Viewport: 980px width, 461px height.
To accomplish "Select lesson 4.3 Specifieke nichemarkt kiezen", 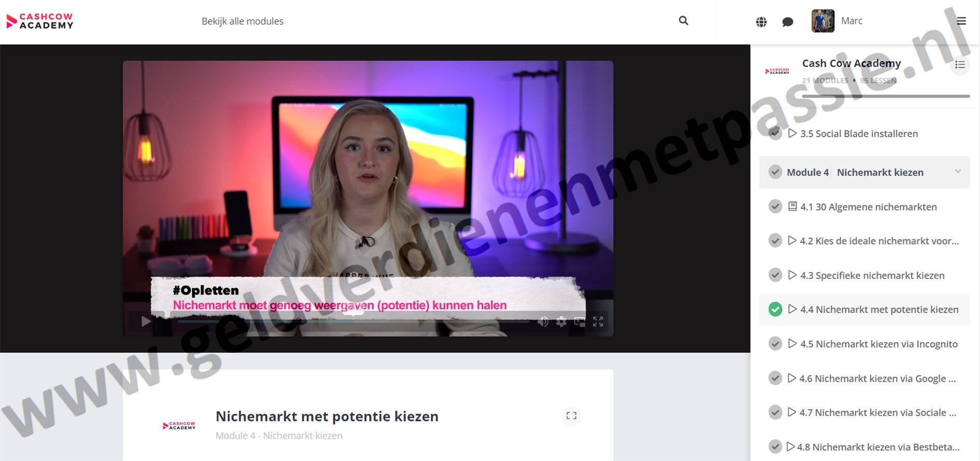I will point(872,275).
